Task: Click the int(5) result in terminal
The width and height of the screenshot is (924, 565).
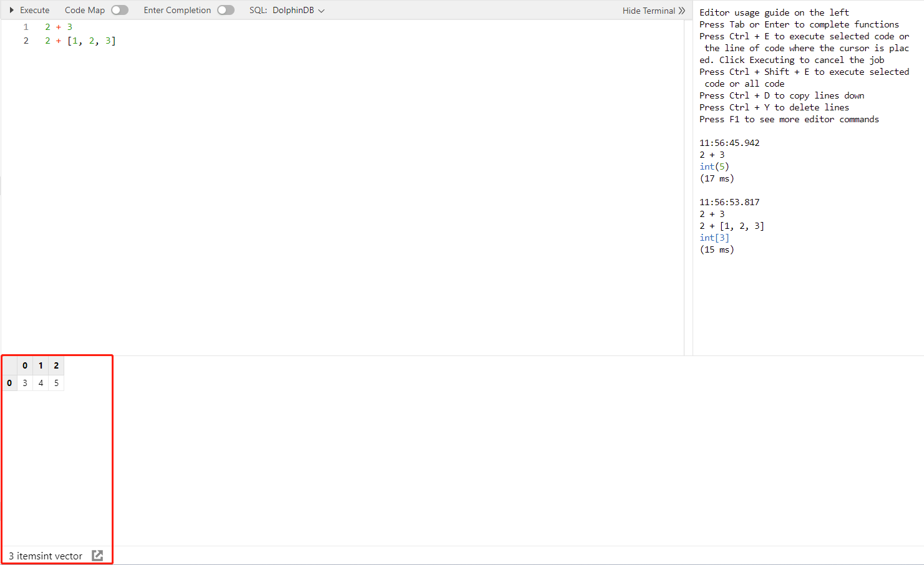Action: click(x=714, y=167)
